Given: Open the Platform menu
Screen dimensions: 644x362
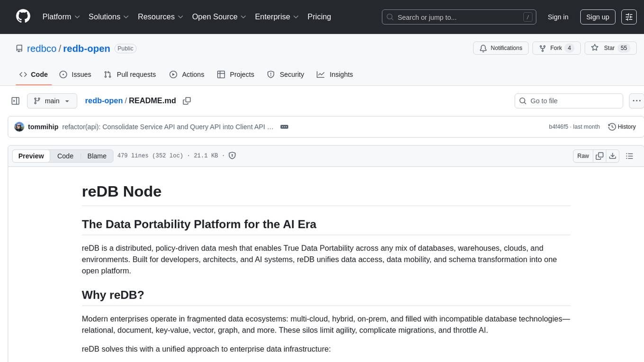Looking at the screenshot, I should pos(61,17).
